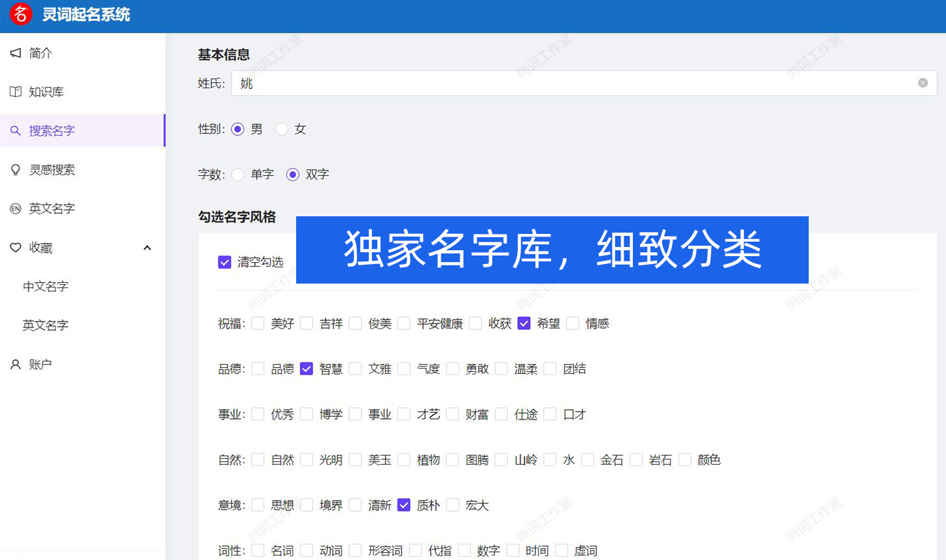Check the 自然 style checkbox
Screen dimensions: 946x560
tap(258, 460)
